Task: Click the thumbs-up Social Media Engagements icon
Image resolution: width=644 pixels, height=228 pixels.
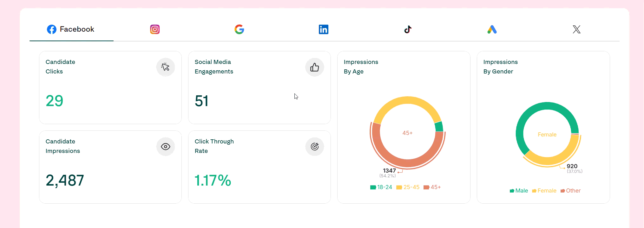Action: tap(314, 67)
